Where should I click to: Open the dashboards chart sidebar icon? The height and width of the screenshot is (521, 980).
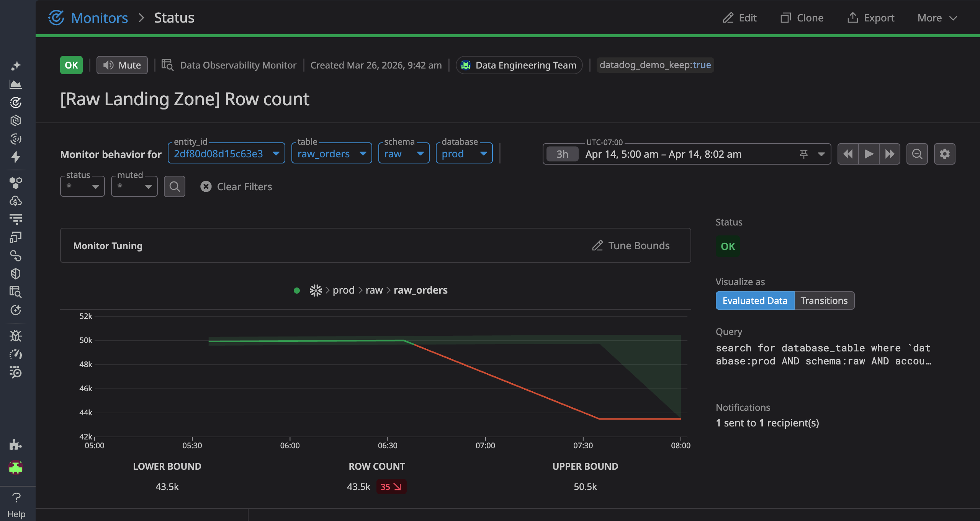point(16,84)
